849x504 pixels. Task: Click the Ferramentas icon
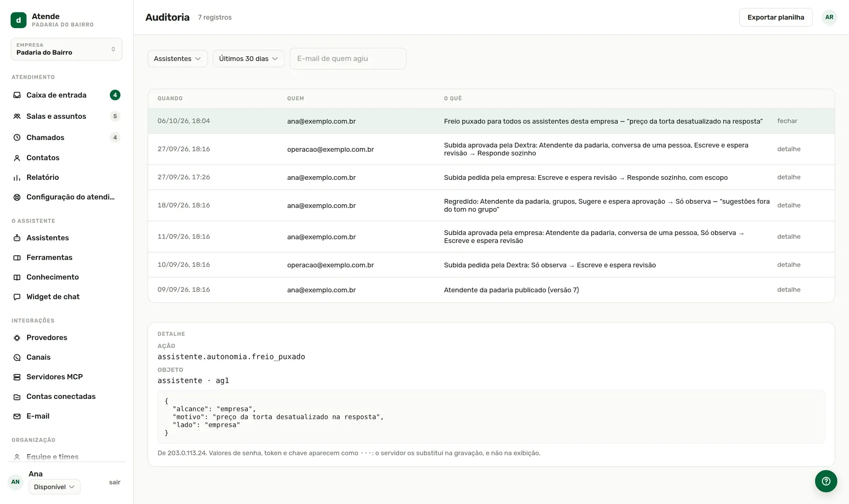click(x=17, y=257)
